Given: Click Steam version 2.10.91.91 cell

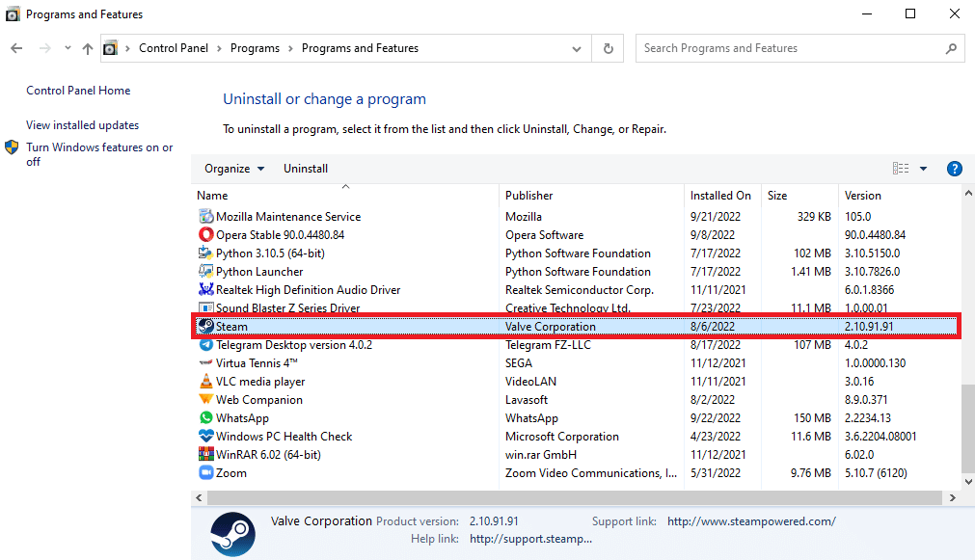Looking at the screenshot, I should click(x=869, y=327).
